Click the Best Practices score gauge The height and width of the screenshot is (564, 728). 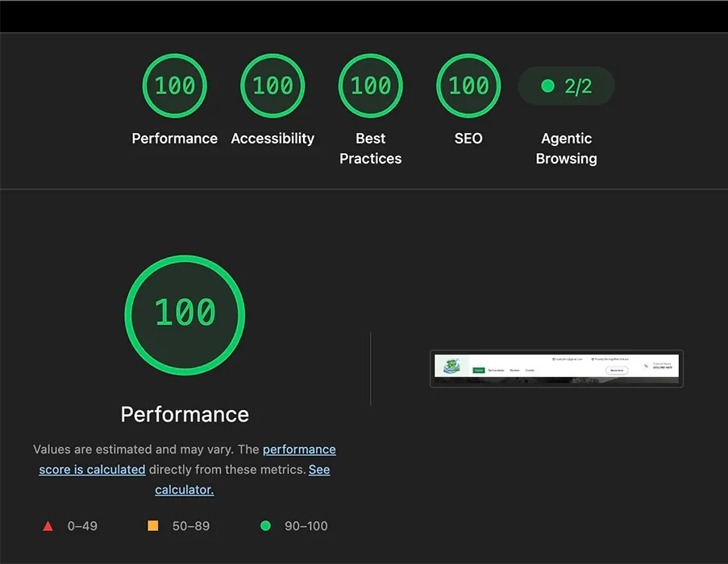click(x=371, y=85)
